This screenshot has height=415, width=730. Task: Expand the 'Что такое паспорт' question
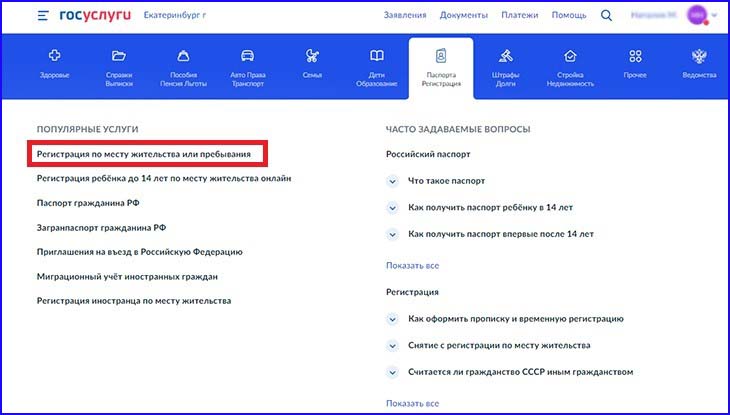tap(393, 181)
